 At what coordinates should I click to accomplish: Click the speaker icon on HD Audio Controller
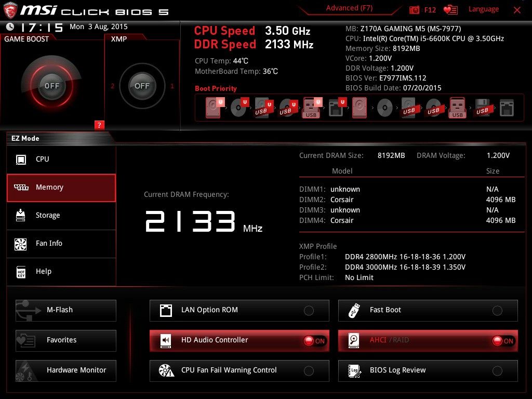[166, 340]
